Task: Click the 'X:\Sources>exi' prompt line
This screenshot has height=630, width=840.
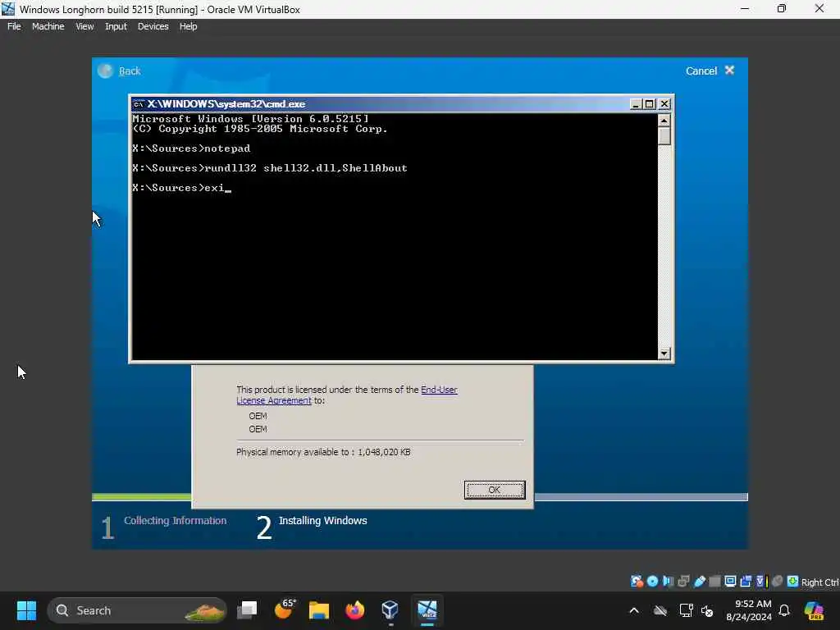Action: 181,188
